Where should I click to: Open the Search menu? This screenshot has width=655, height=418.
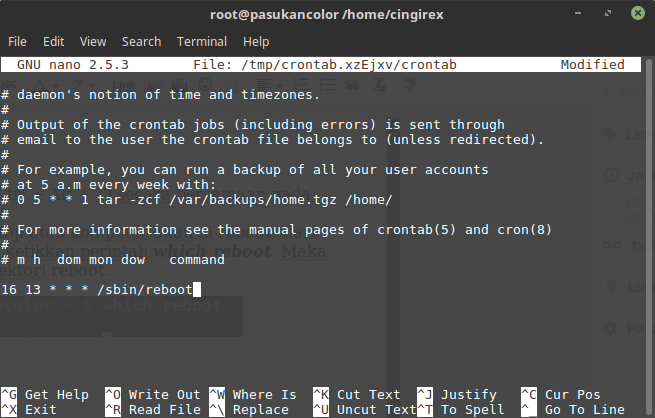click(141, 42)
